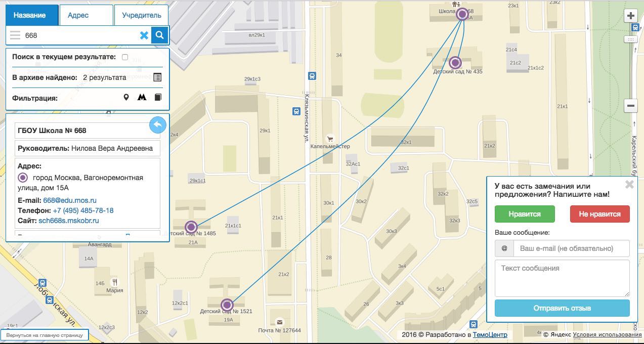Filter by map location pin icon
The height and width of the screenshot is (344, 644).
pyautogui.click(x=126, y=97)
